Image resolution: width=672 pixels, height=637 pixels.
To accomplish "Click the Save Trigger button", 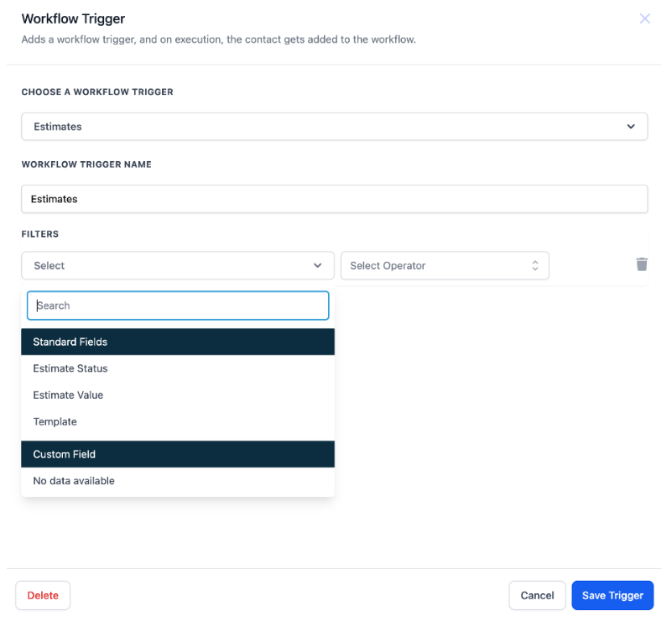I will (612, 595).
